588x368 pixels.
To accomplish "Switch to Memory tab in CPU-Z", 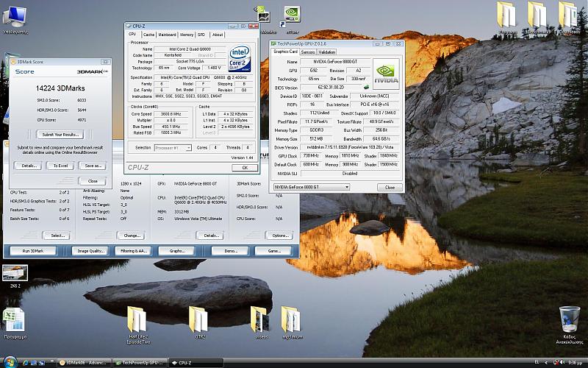I will tap(187, 35).
